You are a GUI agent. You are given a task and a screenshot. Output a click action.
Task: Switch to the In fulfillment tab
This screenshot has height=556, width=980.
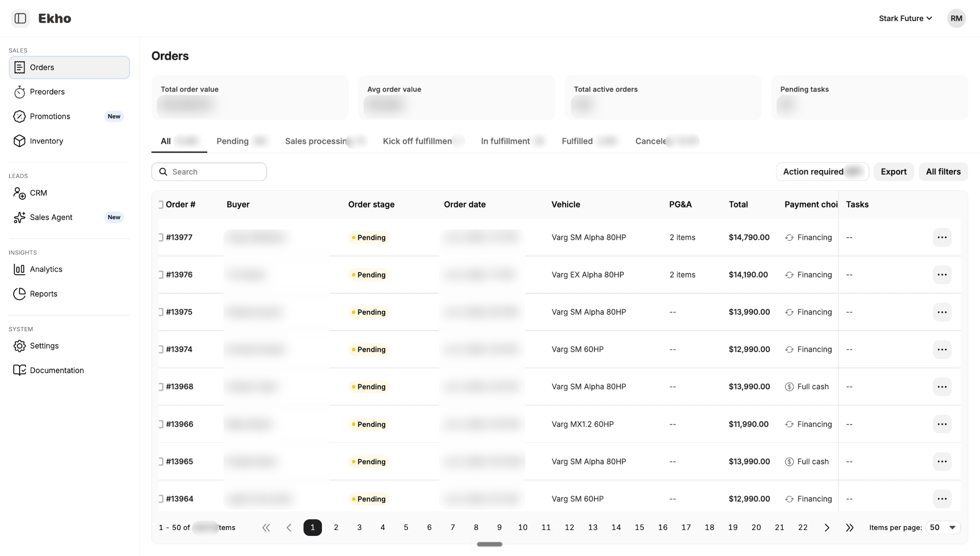(513, 141)
